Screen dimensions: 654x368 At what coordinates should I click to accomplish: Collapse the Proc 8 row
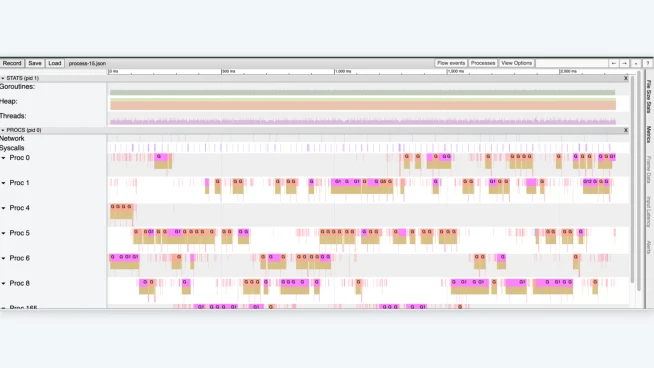pos(3,284)
